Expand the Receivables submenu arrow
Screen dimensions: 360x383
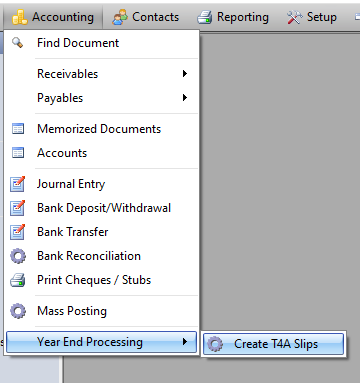click(185, 74)
